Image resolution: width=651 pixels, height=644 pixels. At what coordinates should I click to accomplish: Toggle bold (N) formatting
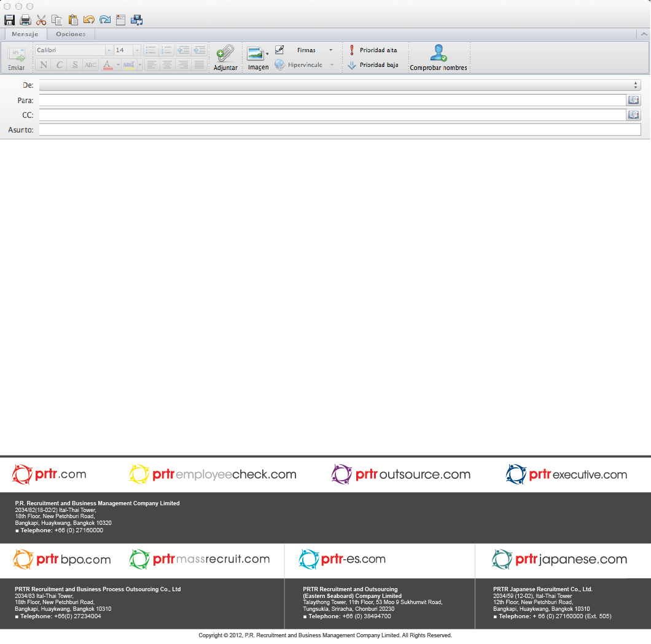click(x=43, y=65)
